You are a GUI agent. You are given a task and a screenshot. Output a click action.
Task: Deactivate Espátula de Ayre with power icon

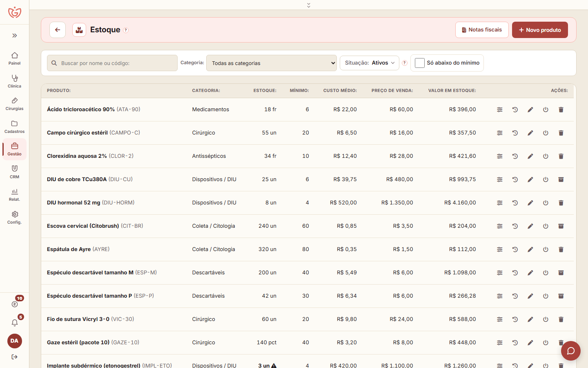(546, 249)
